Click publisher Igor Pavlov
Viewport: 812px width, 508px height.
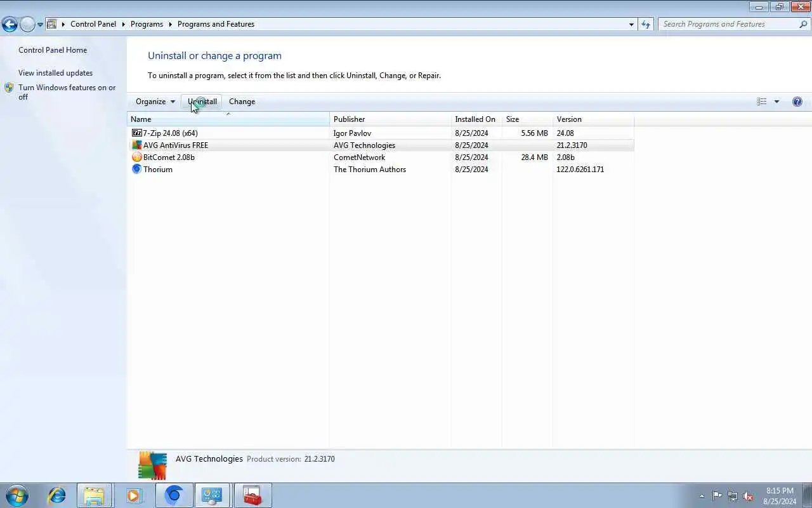coord(352,133)
